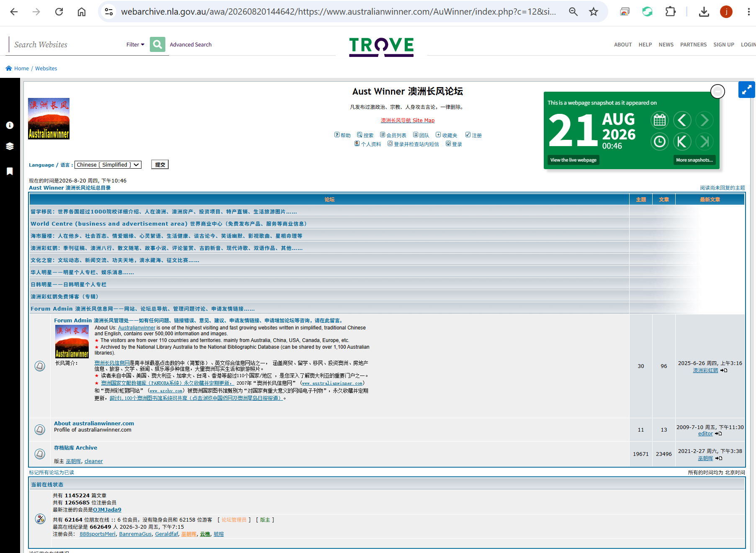Click Advanced Search
Image resolution: width=756 pixels, height=553 pixels.
pos(190,44)
